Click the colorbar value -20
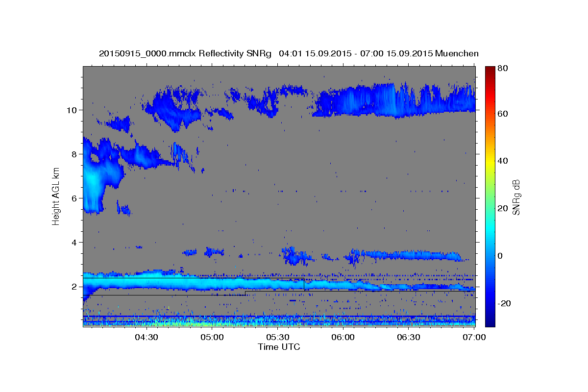The image size is (588, 392). (504, 303)
